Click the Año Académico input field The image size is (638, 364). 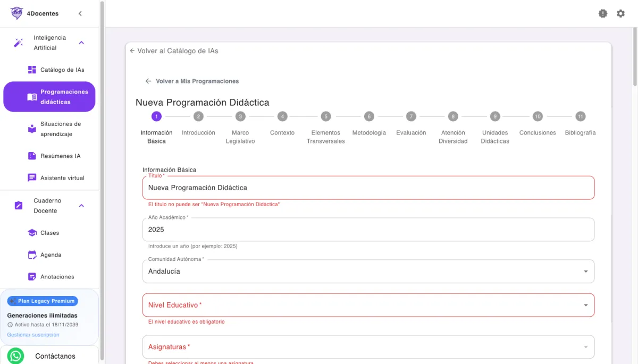point(368,230)
